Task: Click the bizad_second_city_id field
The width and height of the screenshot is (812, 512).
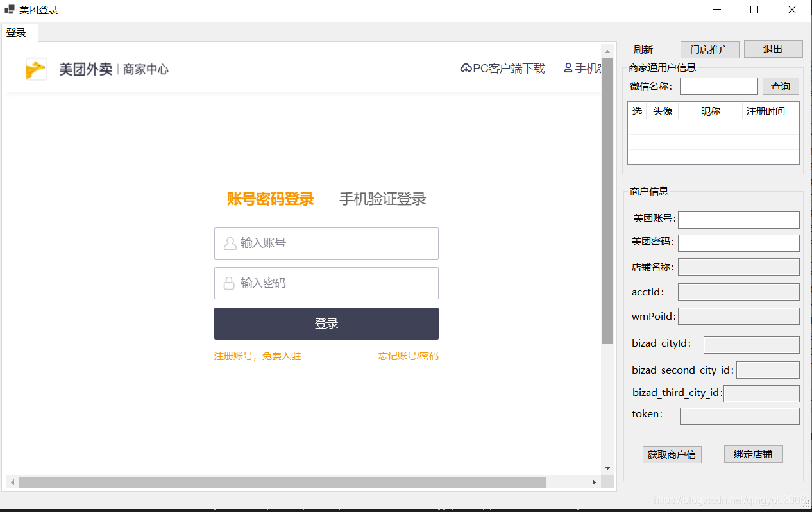Action: pos(768,370)
